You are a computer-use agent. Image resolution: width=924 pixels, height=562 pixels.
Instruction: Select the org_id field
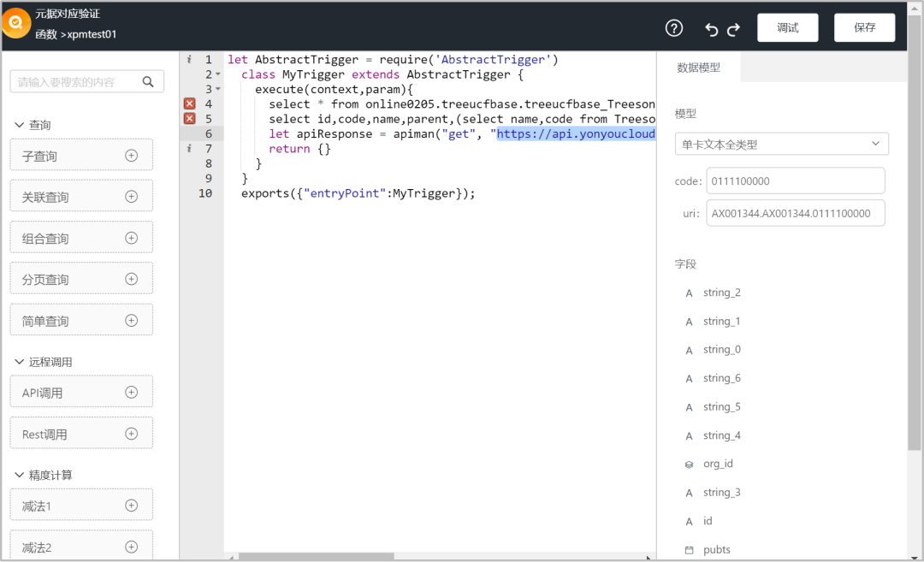click(x=717, y=464)
